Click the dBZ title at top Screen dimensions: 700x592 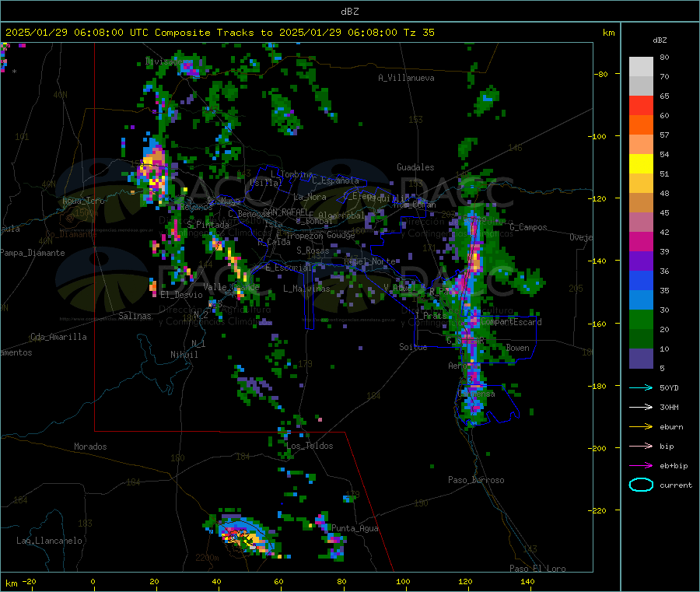point(349,12)
